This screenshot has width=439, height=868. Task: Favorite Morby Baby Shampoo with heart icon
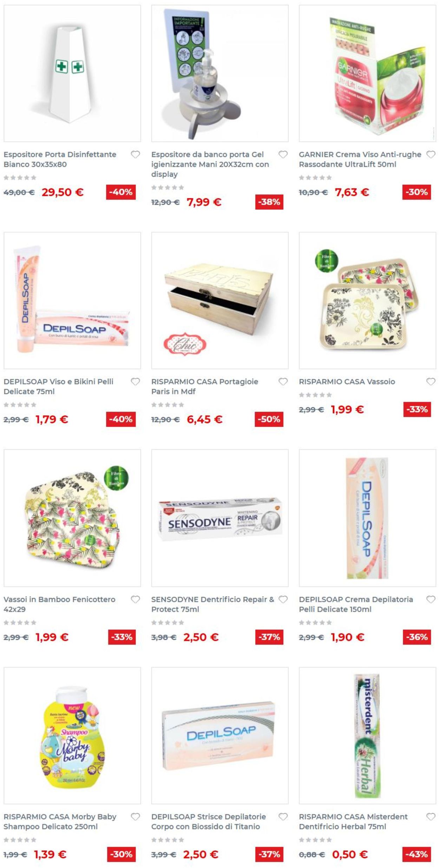[135, 816]
